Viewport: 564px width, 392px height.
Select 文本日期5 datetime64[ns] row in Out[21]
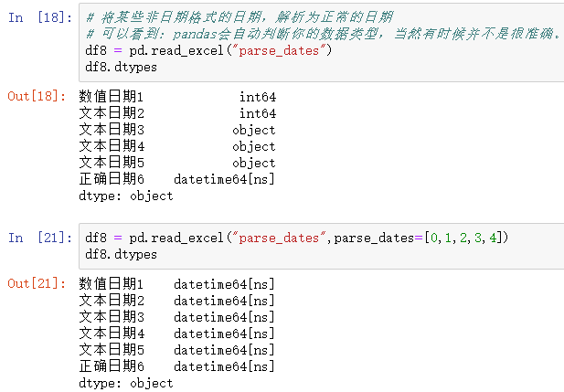(177, 350)
